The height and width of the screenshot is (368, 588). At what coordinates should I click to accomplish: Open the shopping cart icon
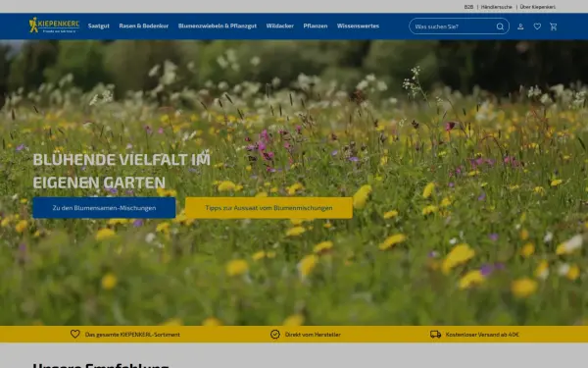coord(553,26)
